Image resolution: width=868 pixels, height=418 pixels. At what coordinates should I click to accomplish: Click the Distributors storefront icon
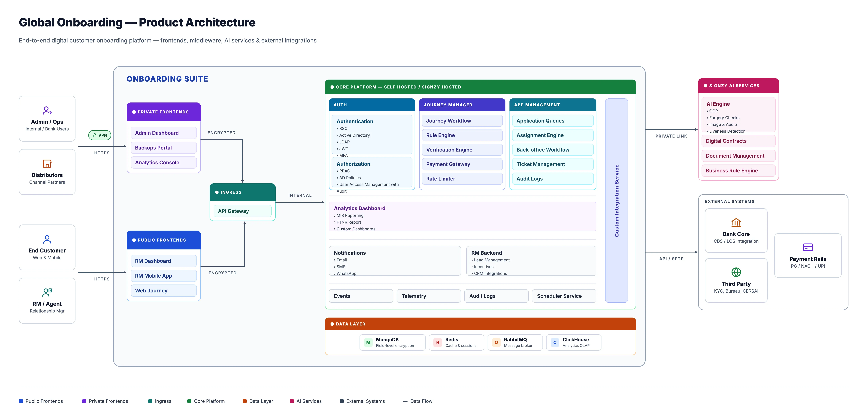pos(47,163)
